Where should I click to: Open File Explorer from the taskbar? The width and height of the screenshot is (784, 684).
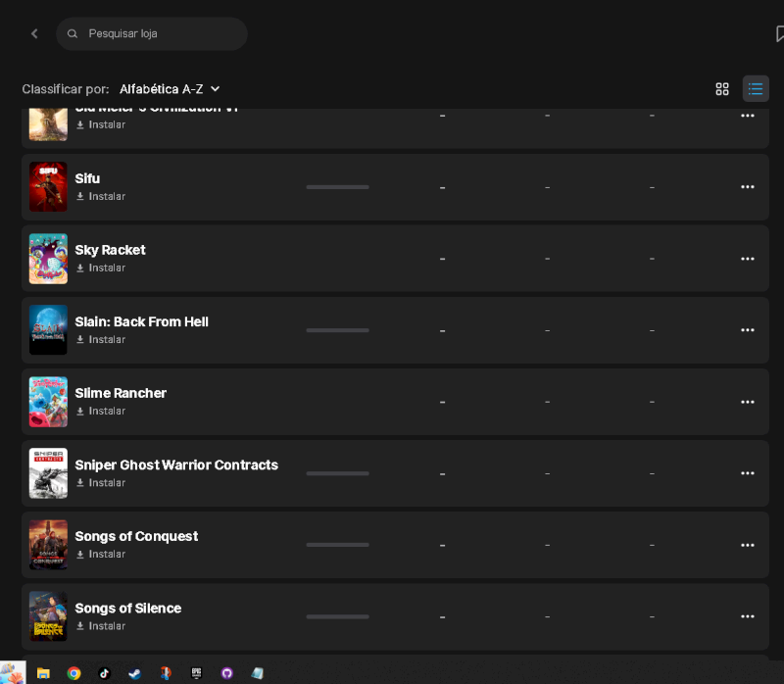[43, 673]
